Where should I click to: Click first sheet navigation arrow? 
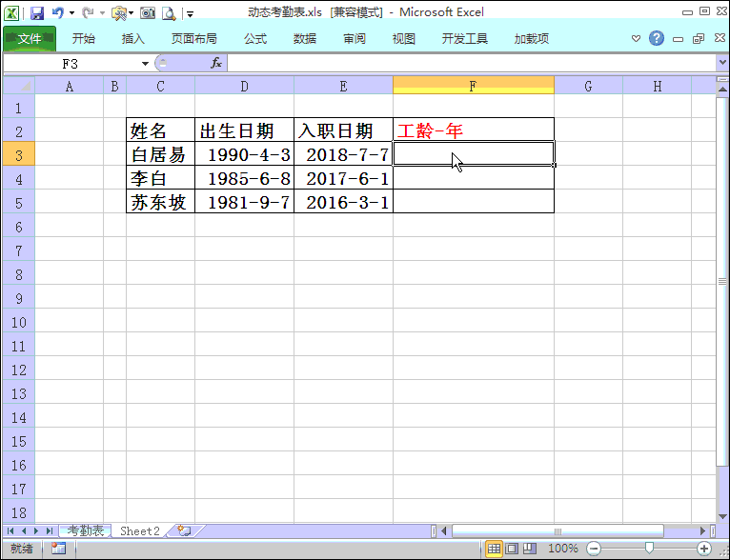10,530
